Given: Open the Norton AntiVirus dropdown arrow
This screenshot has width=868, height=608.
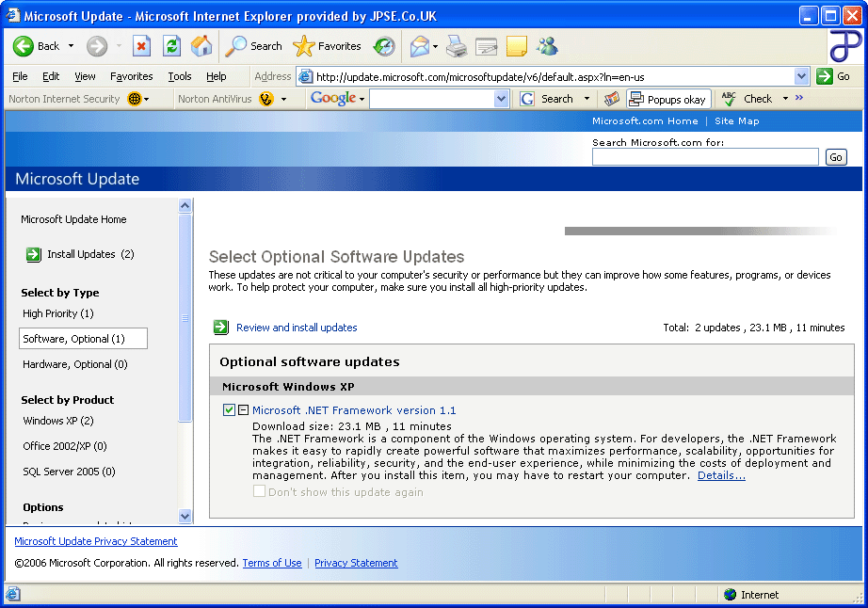Looking at the screenshot, I should [284, 100].
